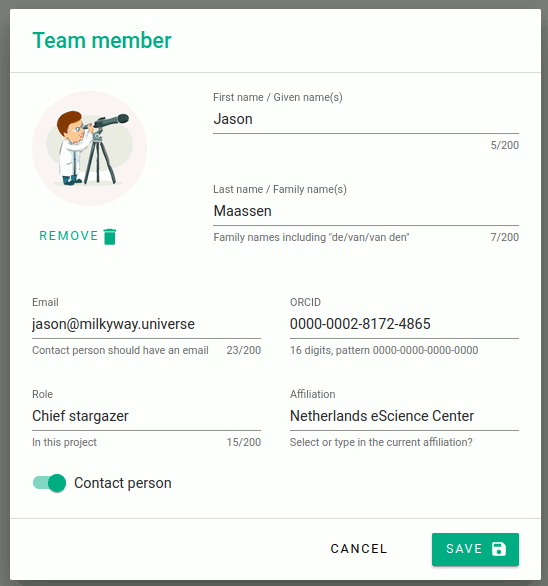Screen dimensions: 548x586
Task: Click the Role field Chief stargazer
Action: point(146,416)
